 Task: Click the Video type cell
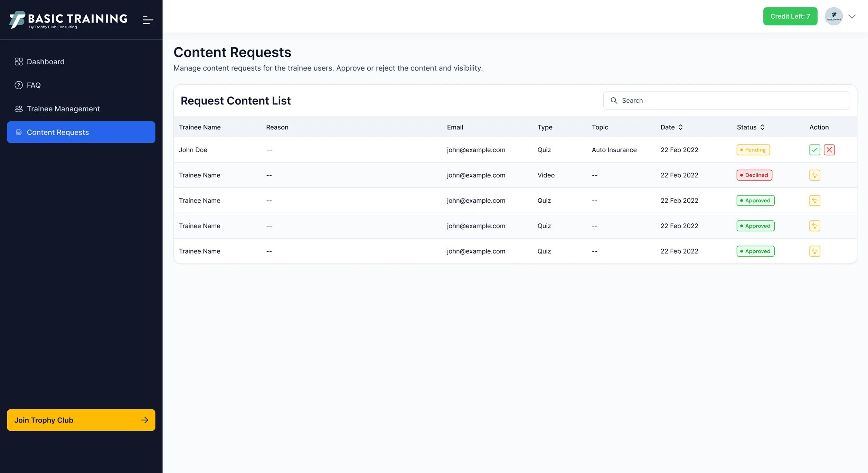pos(546,175)
